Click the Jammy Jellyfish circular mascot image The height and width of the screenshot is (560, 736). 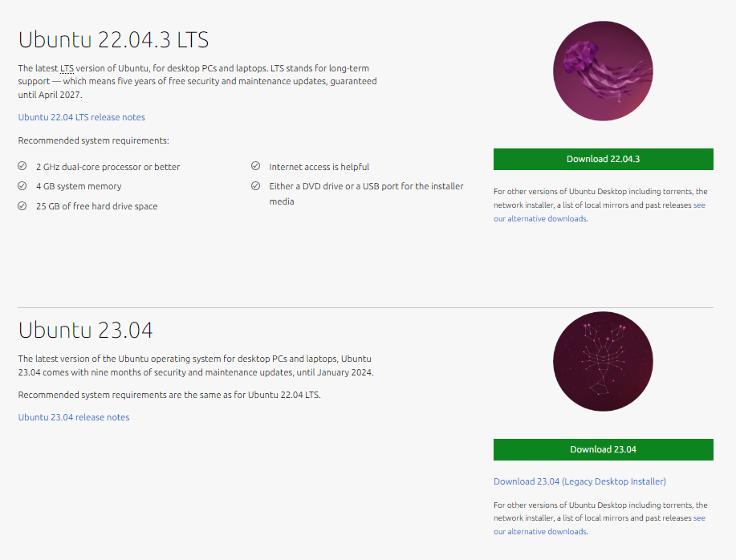(x=603, y=71)
